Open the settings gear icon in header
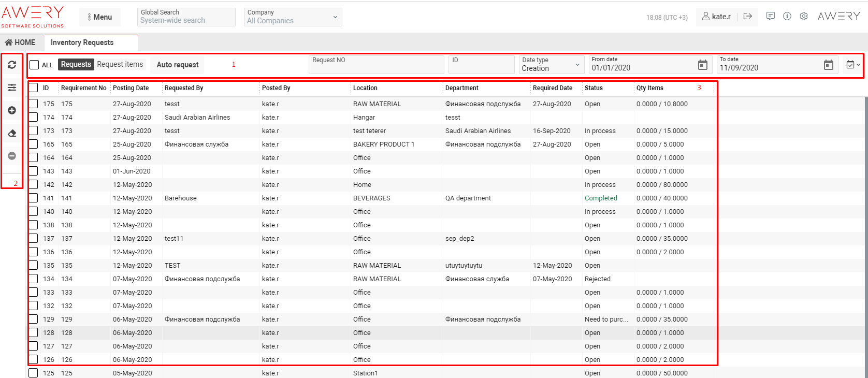The width and height of the screenshot is (868, 378). [803, 17]
